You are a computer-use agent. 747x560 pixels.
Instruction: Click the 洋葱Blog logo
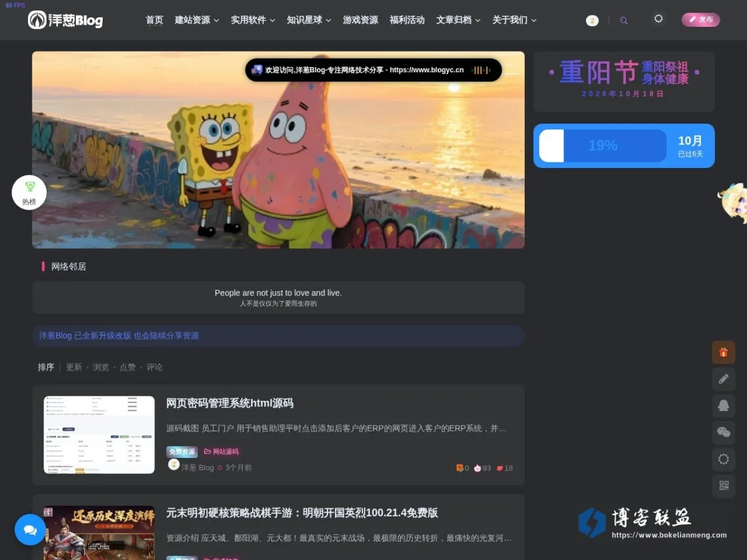click(x=65, y=20)
